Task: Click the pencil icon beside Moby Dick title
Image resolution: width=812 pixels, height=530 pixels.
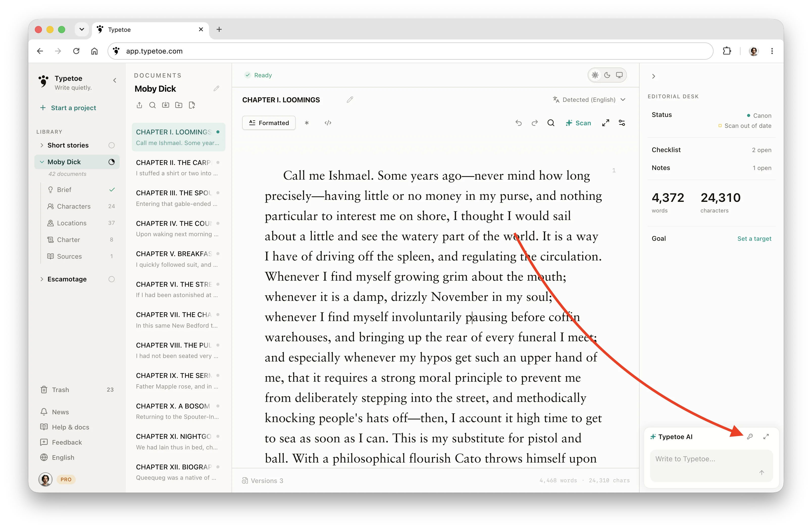Action: point(216,88)
